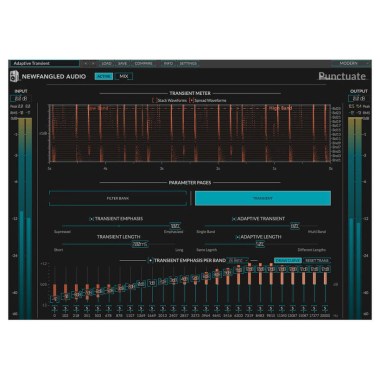The image size is (380, 380).
Task: Go to the previous preset arrow
Action: click(86, 63)
